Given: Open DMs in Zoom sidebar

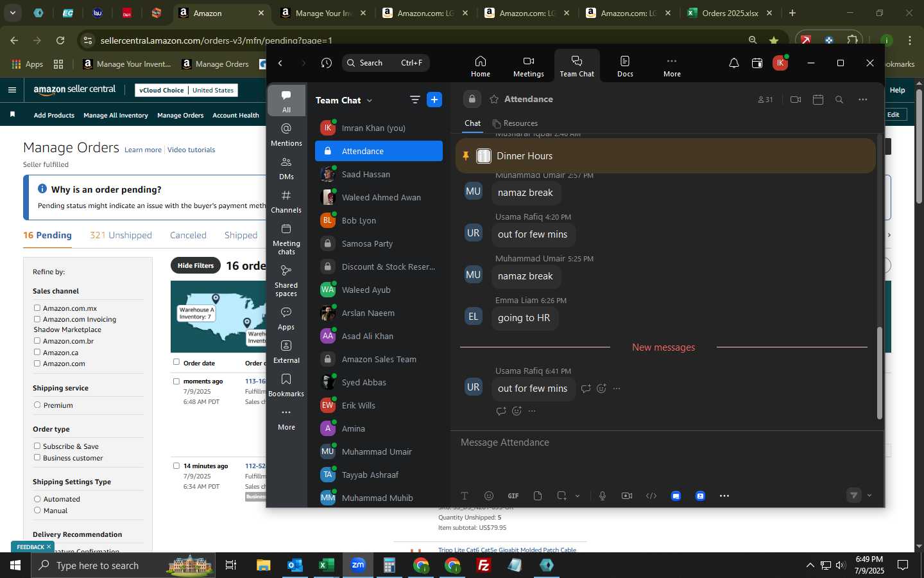Looking at the screenshot, I should 286,168.
